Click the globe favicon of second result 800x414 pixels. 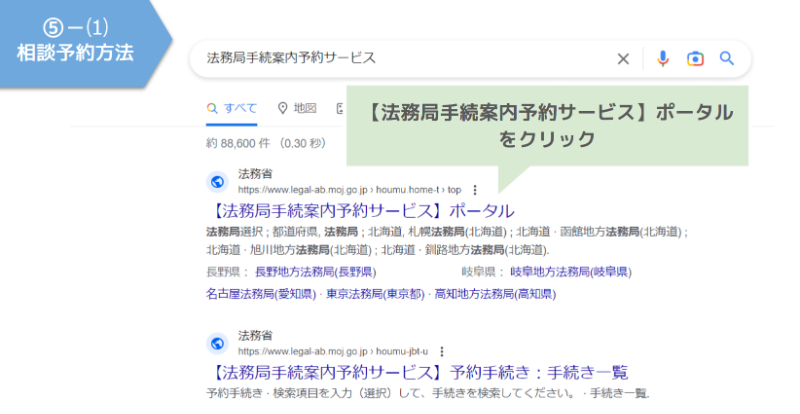tap(217, 344)
